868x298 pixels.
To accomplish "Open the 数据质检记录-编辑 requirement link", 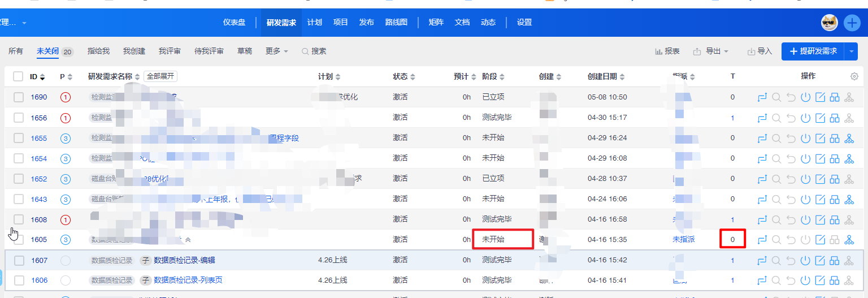I will (x=184, y=261).
